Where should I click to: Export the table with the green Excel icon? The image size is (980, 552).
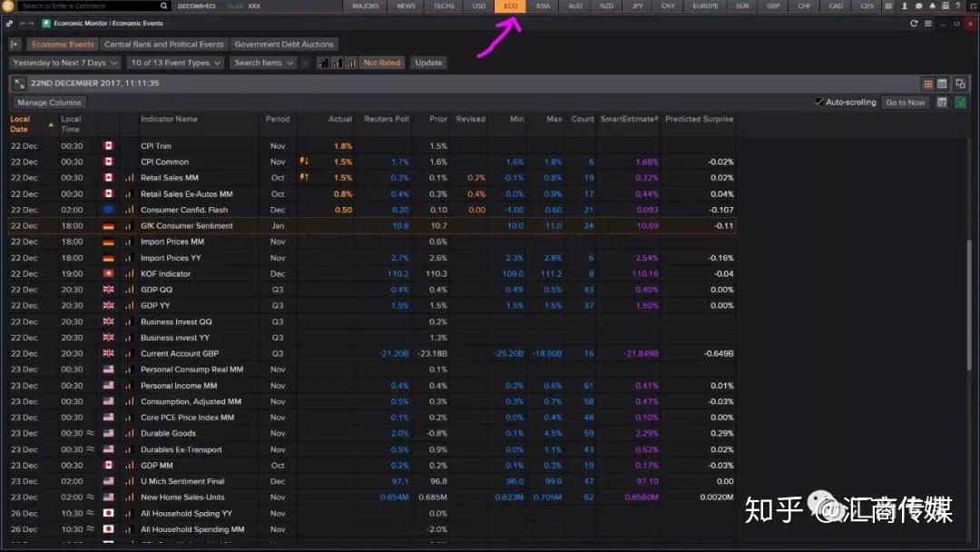pyautogui.click(x=961, y=103)
